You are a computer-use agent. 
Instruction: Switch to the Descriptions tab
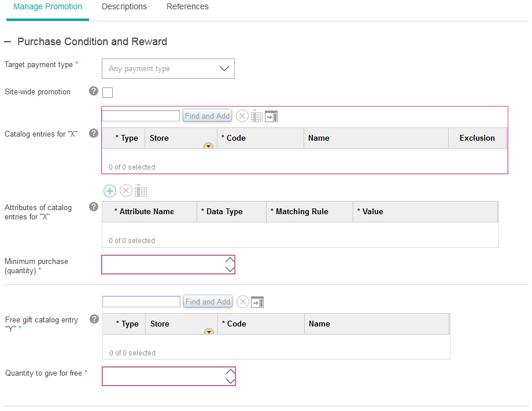point(124,7)
